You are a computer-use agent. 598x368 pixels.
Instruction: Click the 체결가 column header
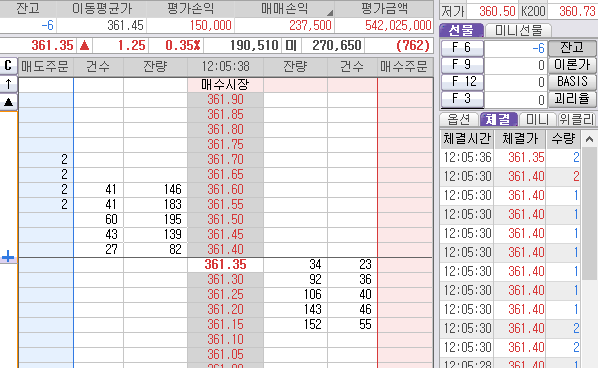point(520,139)
